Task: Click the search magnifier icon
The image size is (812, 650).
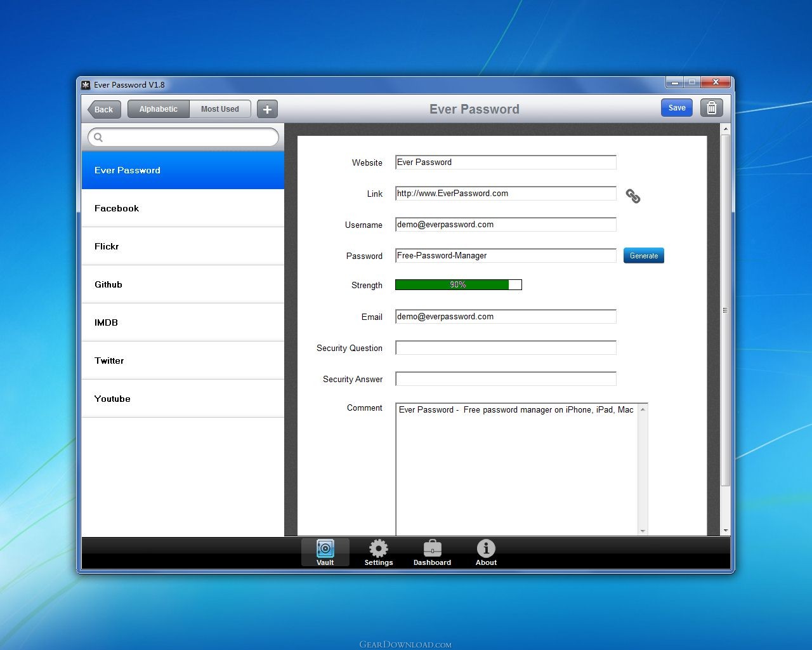Action: coord(98,137)
